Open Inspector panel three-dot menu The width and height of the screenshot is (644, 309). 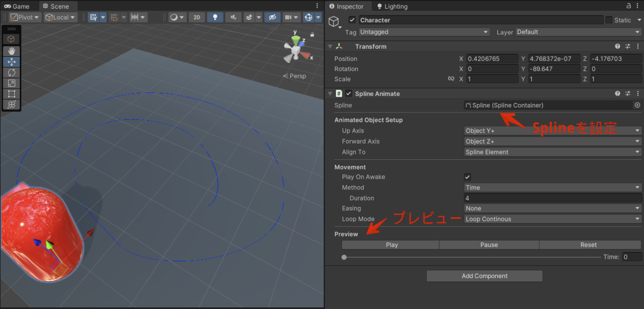[x=639, y=6]
